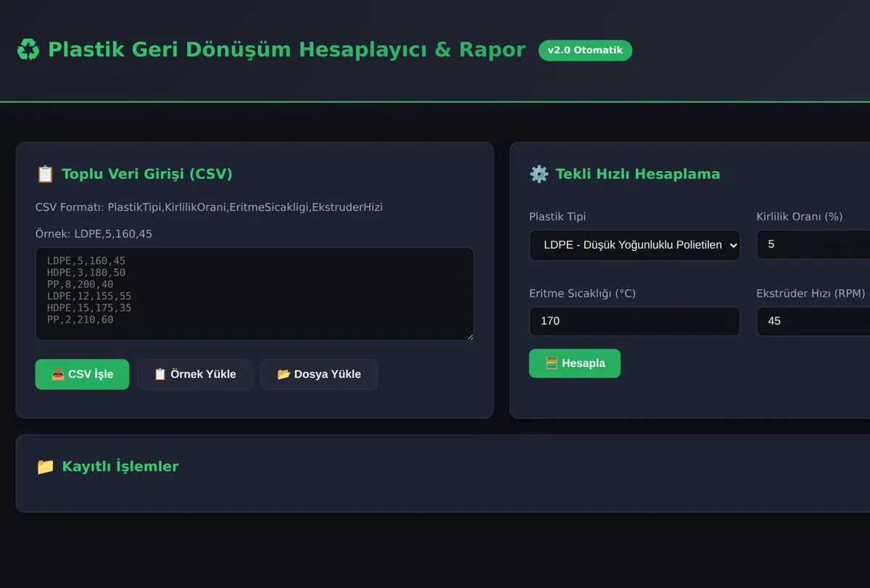Load sample data with Örnek Yükle
The width and height of the screenshot is (870, 588).
(194, 374)
